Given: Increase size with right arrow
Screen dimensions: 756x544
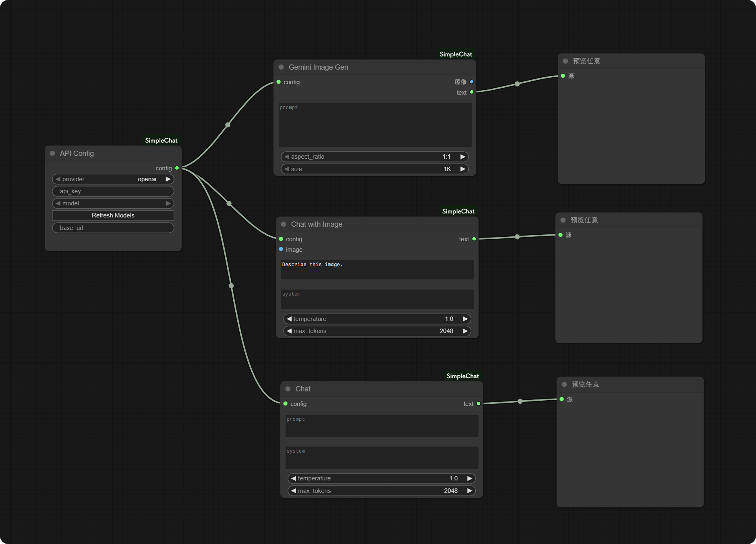Looking at the screenshot, I should coord(463,169).
